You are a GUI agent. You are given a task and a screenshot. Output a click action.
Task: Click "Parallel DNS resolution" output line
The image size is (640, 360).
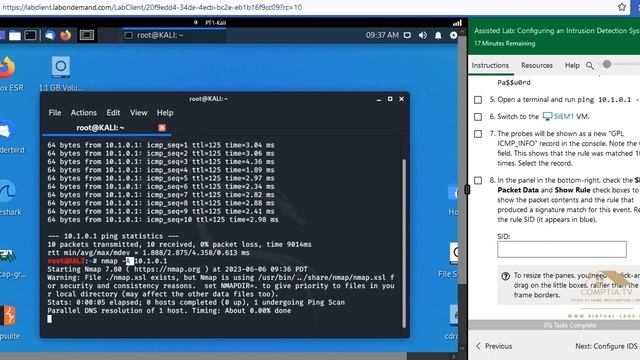point(169,311)
